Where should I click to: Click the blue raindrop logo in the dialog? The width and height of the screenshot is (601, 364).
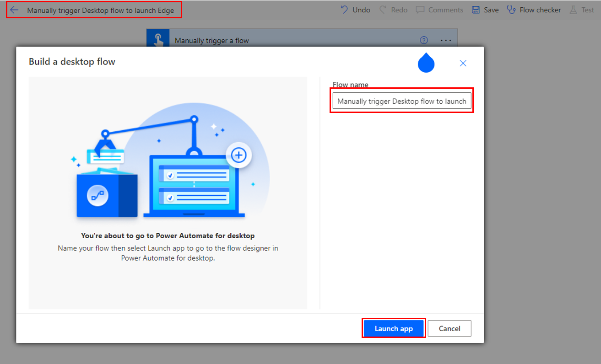(426, 63)
